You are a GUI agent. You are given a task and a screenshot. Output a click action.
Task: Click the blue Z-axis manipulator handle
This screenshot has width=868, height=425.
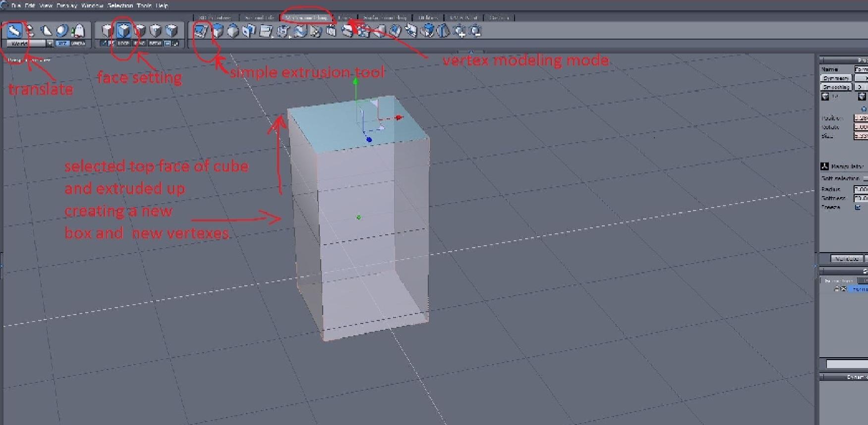click(x=369, y=139)
